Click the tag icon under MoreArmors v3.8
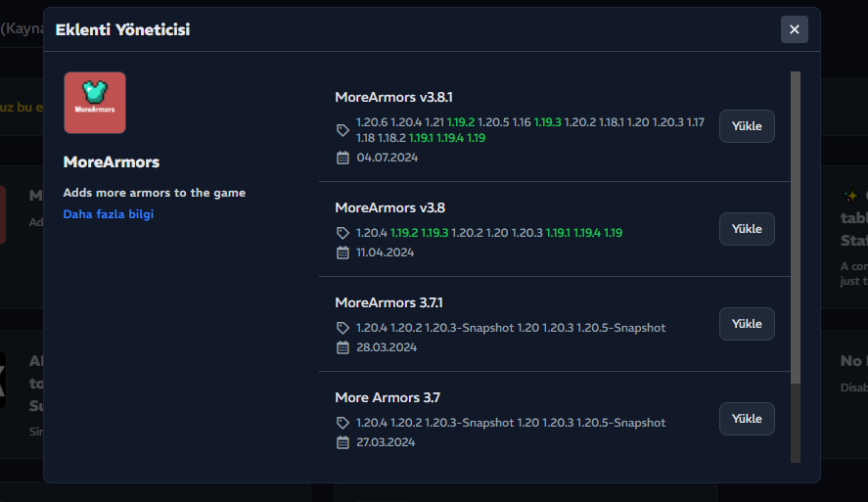This screenshot has width=868, height=502. [x=343, y=233]
